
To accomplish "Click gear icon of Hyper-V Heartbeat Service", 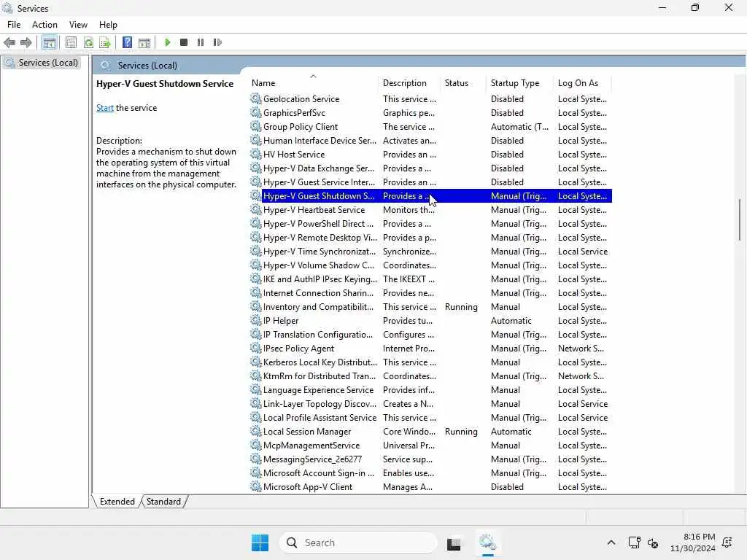I will (x=256, y=209).
